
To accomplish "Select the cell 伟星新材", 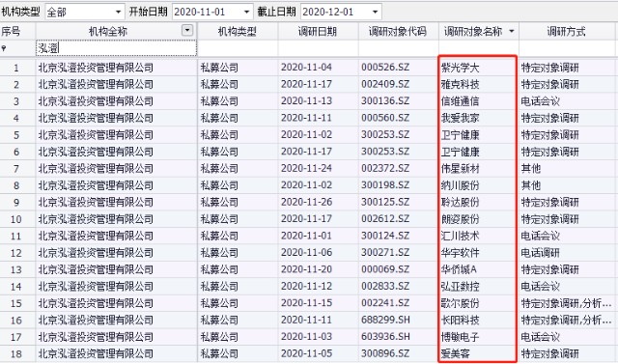I will pyautogui.click(x=460, y=169).
